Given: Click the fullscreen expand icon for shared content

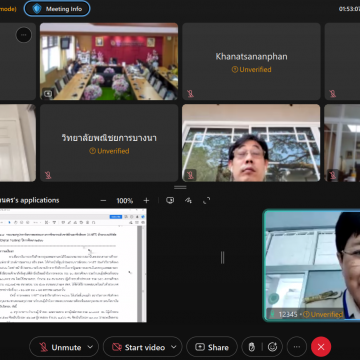Looking at the screenshot, I should click(207, 200).
